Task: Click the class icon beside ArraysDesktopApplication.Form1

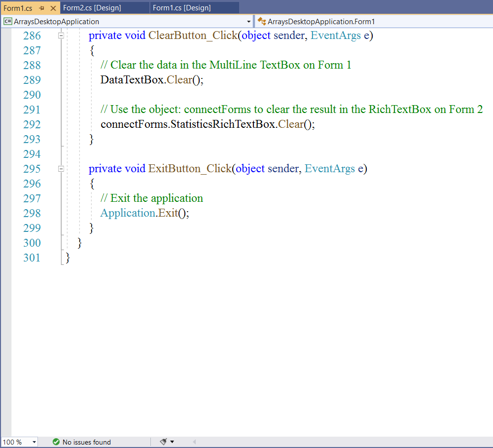Action: coord(262,21)
